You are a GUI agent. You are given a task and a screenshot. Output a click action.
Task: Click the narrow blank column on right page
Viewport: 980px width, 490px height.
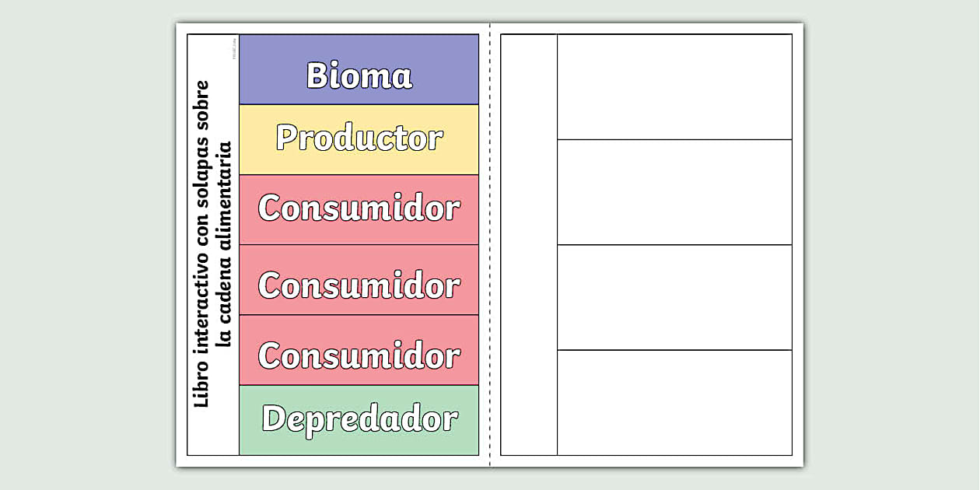tap(529, 244)
